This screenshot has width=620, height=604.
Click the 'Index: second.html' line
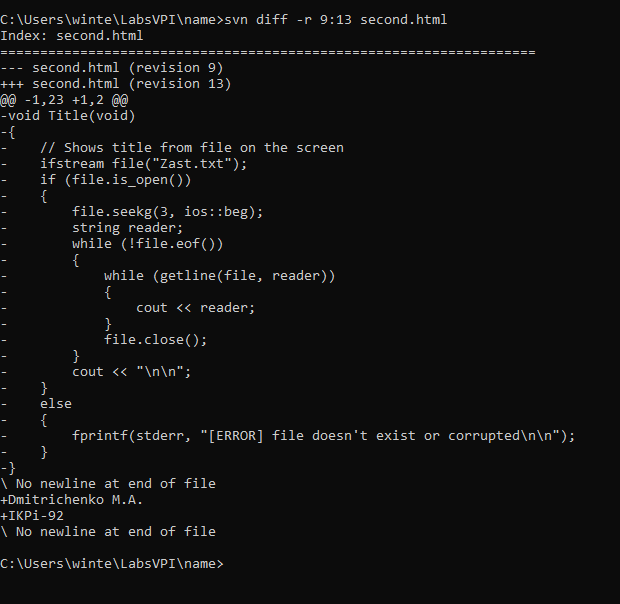tap(72, 36)
